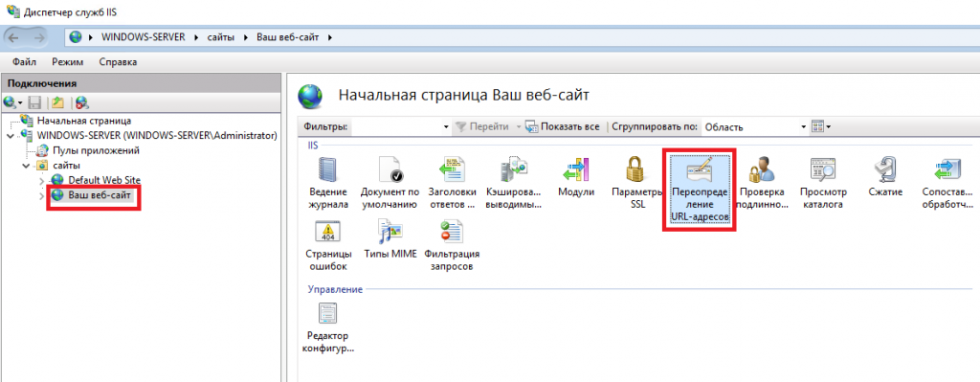Open Переопределение URL-адресов feature

(699, 190)
